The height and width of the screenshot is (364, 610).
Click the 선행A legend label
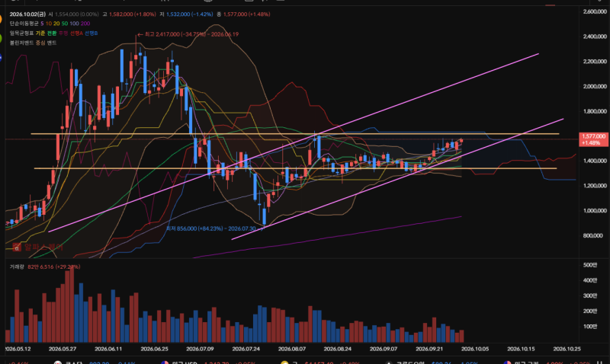(76, 34)
